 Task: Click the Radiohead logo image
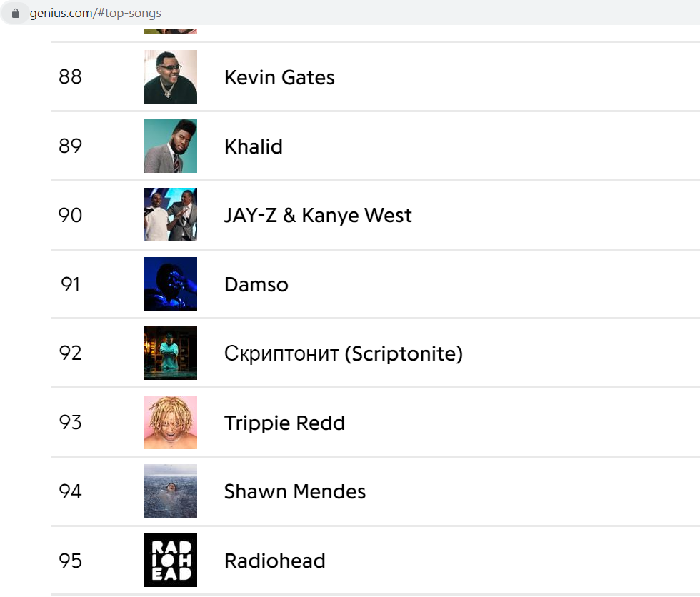pyautogui.click(x=170, y=560)
